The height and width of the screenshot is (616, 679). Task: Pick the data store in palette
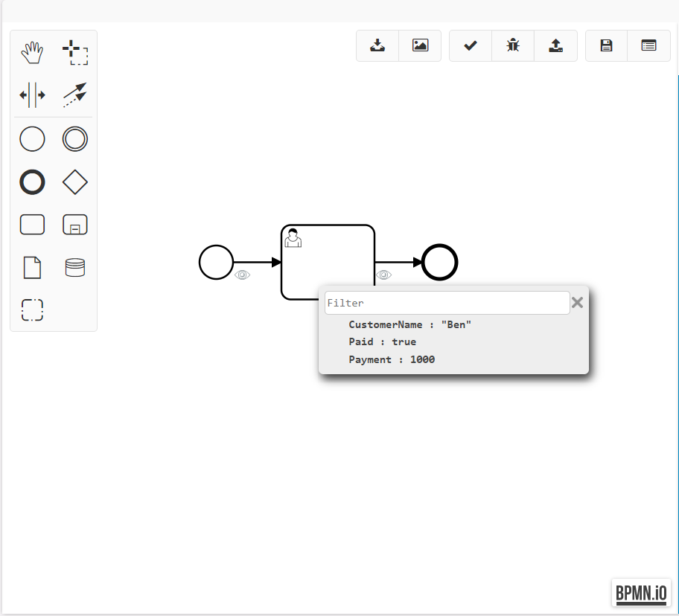[x=74, y=267]
